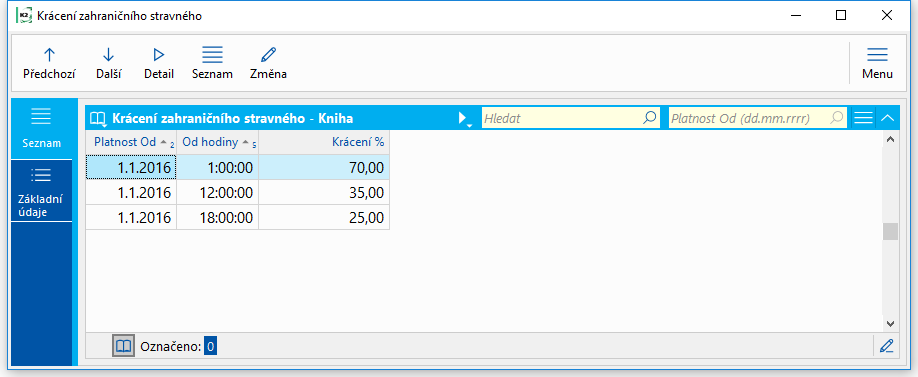Screen dimensions: 918x377
Task: Go to previous record with Předchozí
Action: pyautogui.click(x=49, y=63)
